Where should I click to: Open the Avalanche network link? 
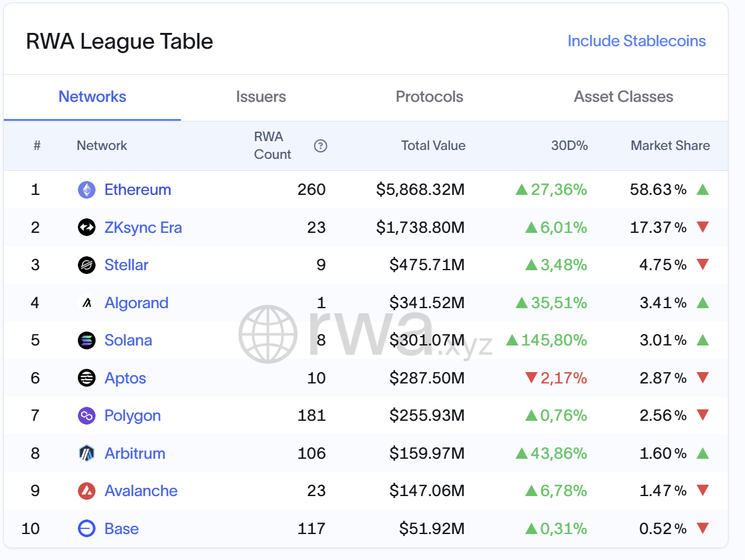[141, 491]
